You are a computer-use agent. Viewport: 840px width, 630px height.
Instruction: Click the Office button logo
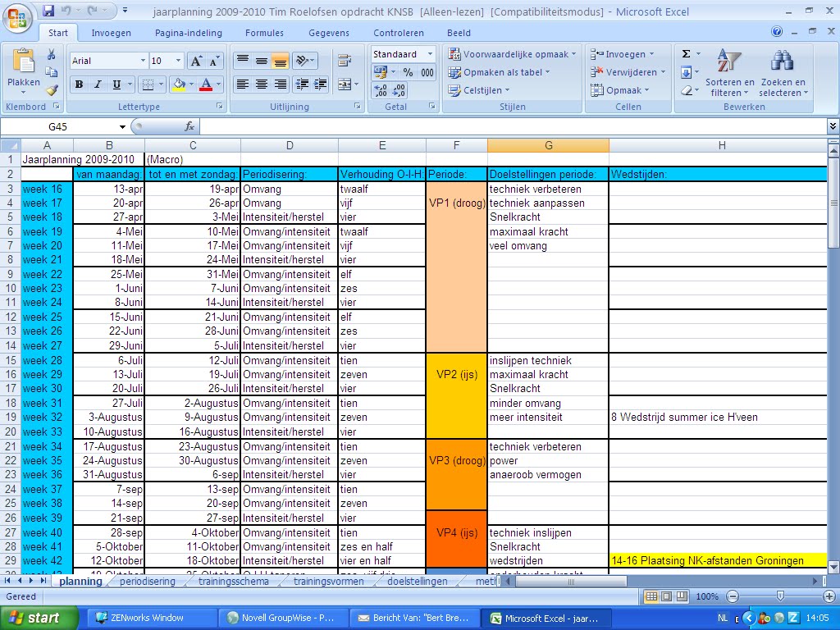tap(17, 18)
